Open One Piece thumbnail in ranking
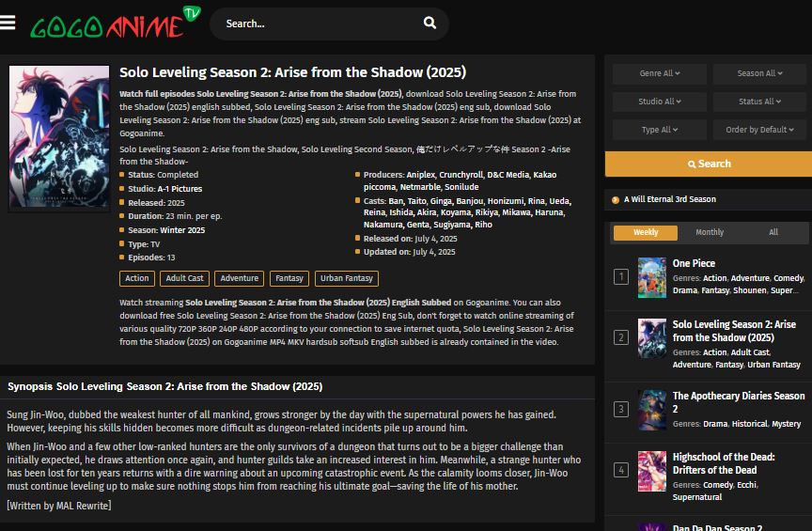 652,277
